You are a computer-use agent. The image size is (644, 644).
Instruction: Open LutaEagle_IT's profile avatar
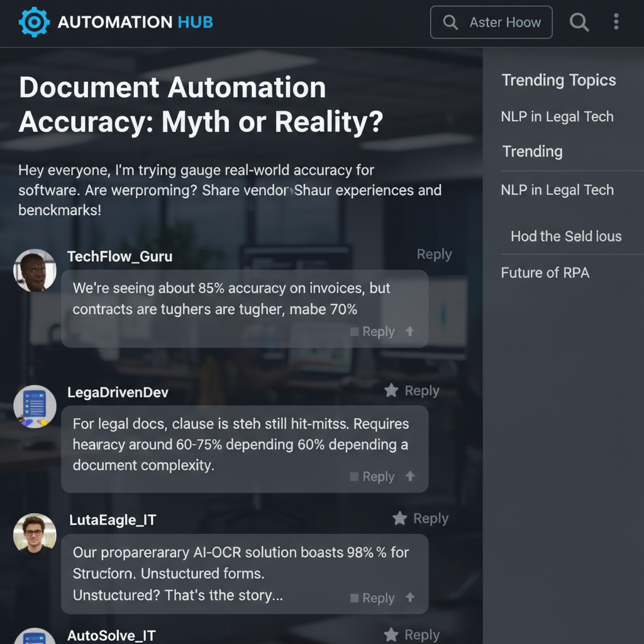click(35, 534)
